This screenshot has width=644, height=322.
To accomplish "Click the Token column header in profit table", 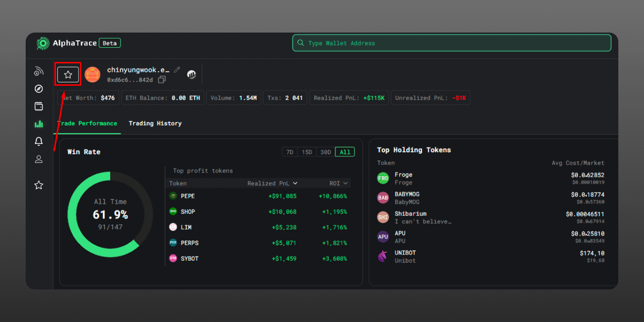I will coord(178,184).
